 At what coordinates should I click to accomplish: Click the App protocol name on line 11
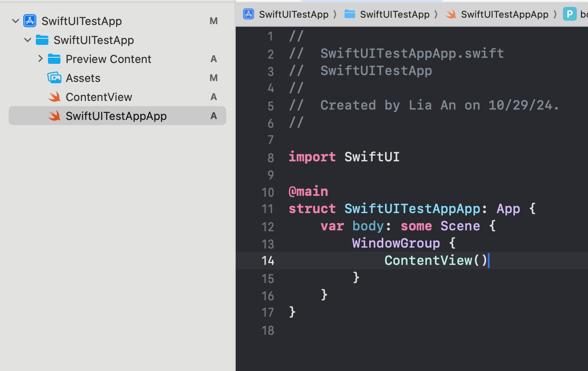(508, 208)
